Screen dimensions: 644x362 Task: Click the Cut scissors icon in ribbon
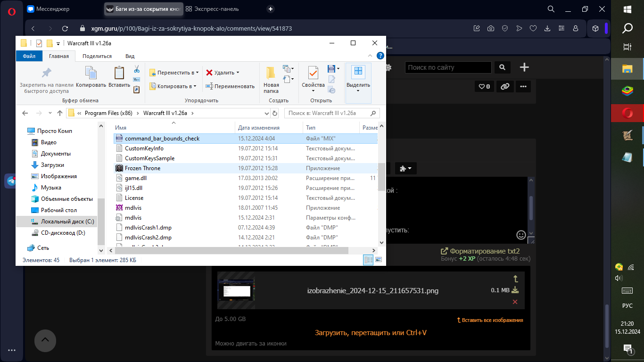137,69
